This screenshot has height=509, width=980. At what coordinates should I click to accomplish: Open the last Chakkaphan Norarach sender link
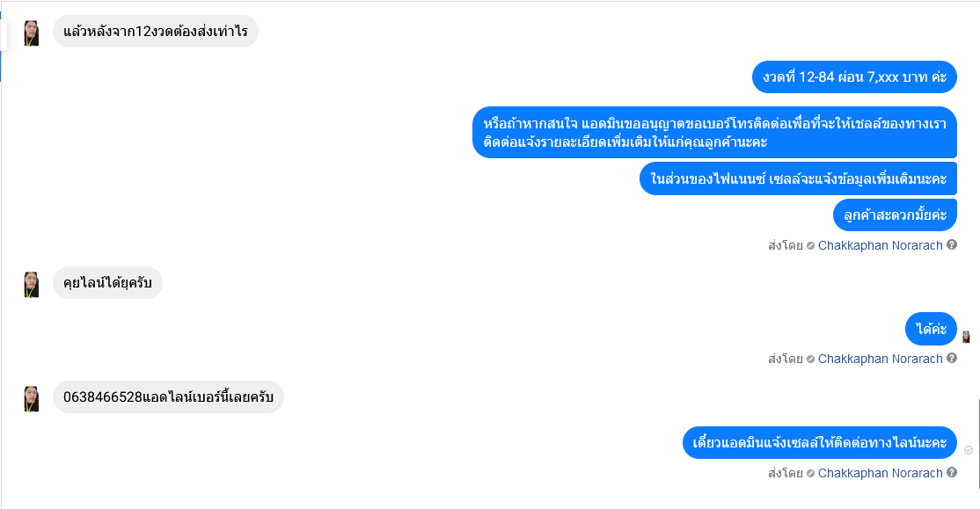[880, 474]
